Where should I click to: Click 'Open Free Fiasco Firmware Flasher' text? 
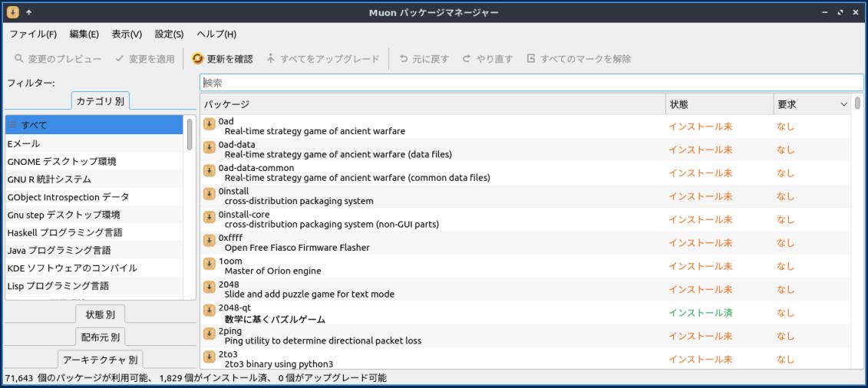(x=297, y=248)
